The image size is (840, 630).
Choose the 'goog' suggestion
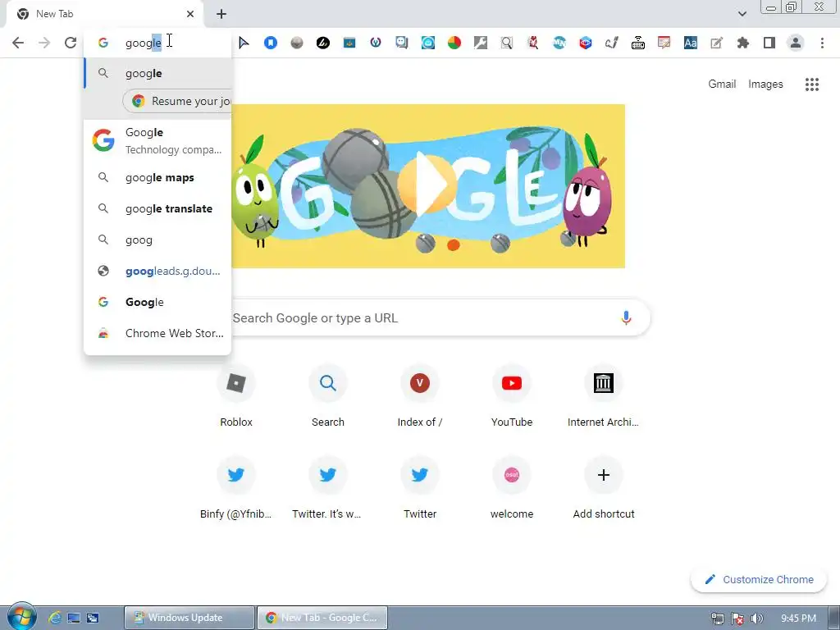157,240
